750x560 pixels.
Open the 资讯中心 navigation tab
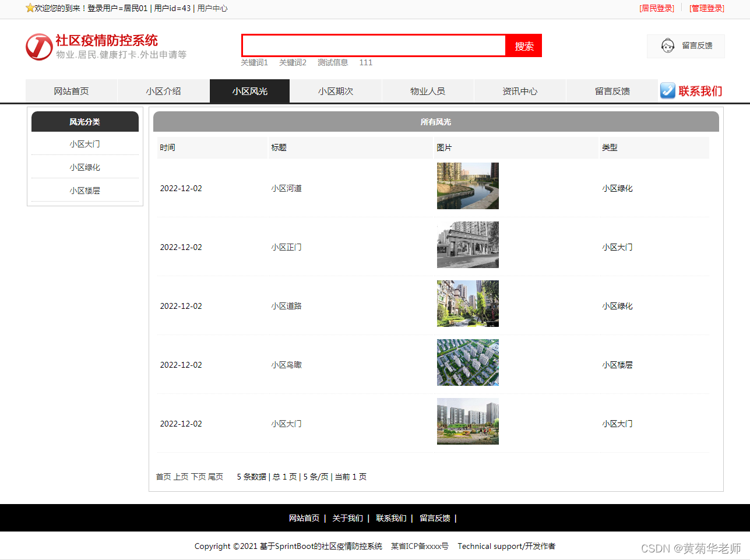[x=520, y=91]
